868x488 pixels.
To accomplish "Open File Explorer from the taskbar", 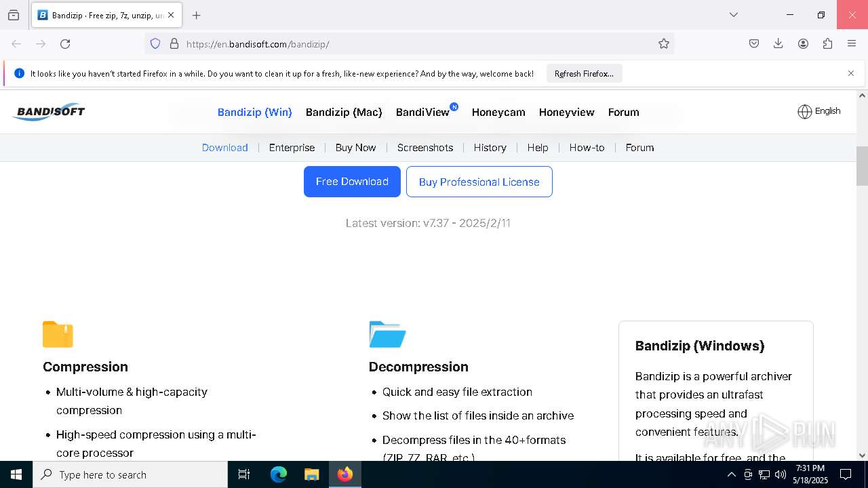I will pos(311,474).
